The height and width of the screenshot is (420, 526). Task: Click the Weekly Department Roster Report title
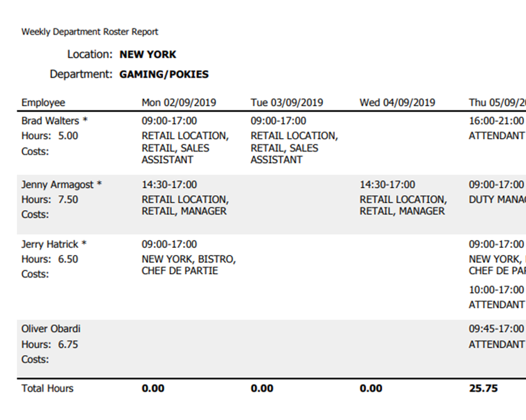(89, 31)
